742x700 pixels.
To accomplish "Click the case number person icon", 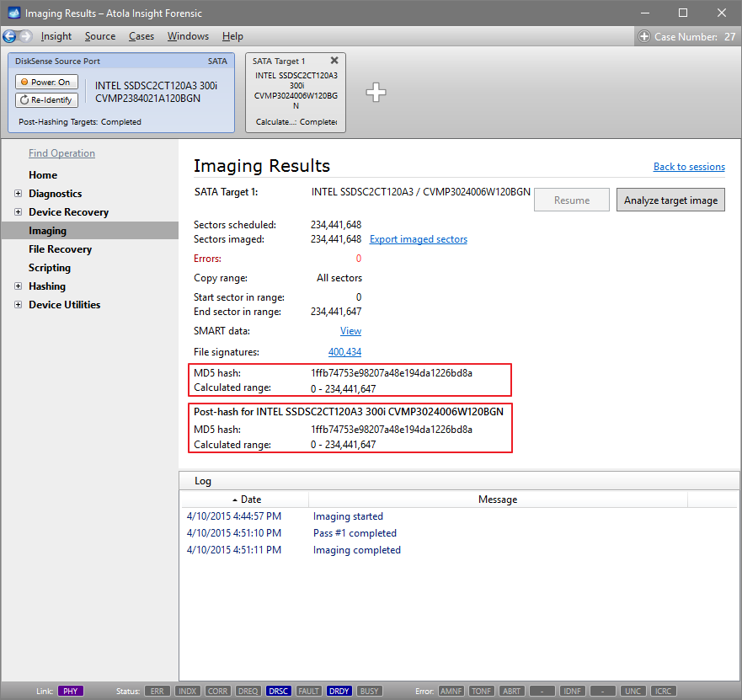I will (643, 36).
